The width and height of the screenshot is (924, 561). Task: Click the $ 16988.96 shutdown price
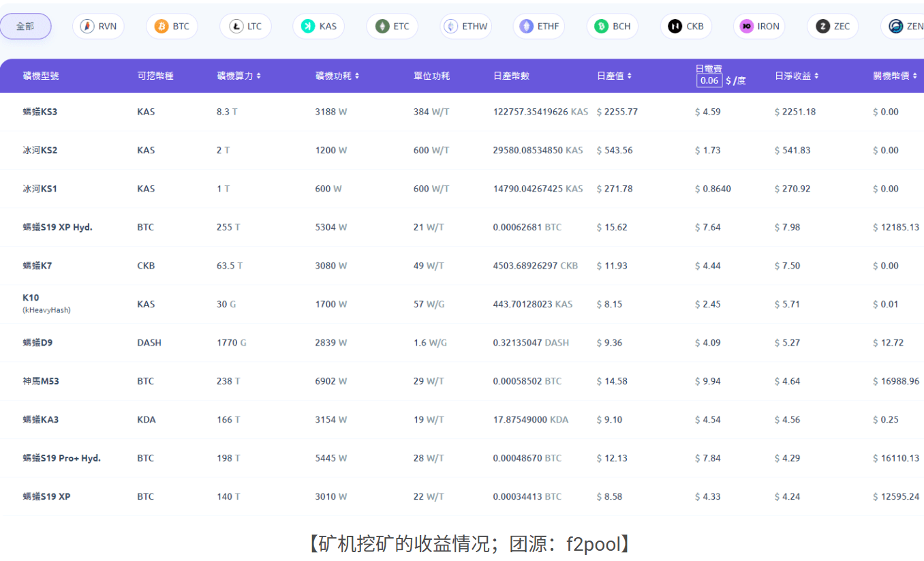point(896,381)
